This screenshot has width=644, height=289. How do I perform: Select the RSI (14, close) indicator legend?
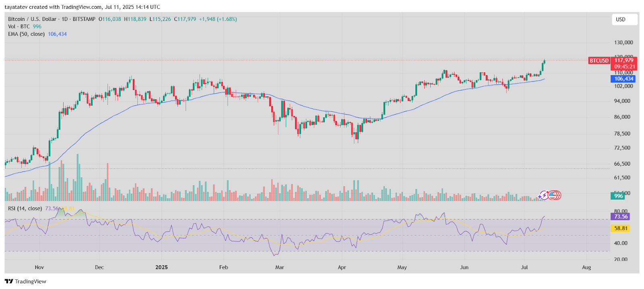25,208
